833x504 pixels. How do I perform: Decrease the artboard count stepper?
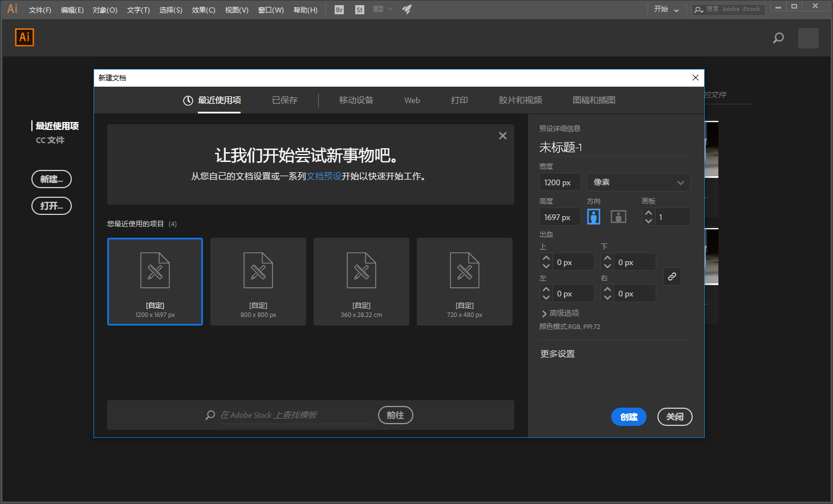tap(648, 221)
